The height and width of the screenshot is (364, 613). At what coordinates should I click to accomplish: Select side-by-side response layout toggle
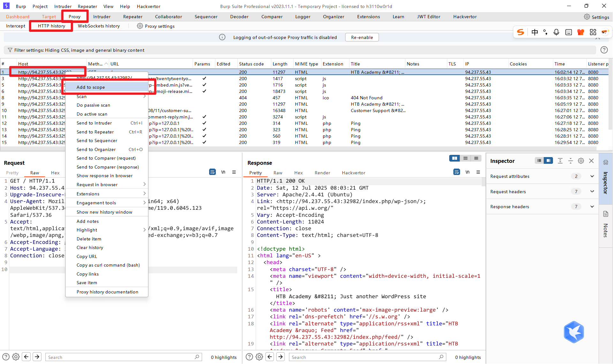[x=454, y=158]
